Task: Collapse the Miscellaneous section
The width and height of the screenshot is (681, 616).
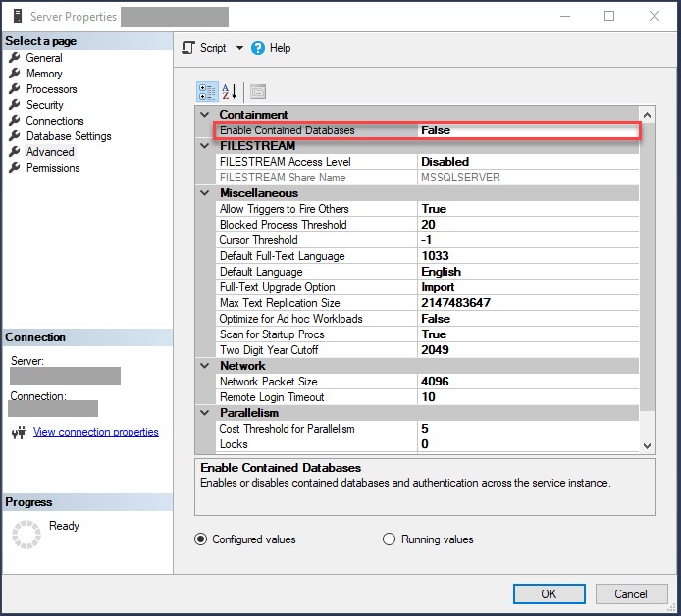Action: pyautogui.click(x=204, y=193)
